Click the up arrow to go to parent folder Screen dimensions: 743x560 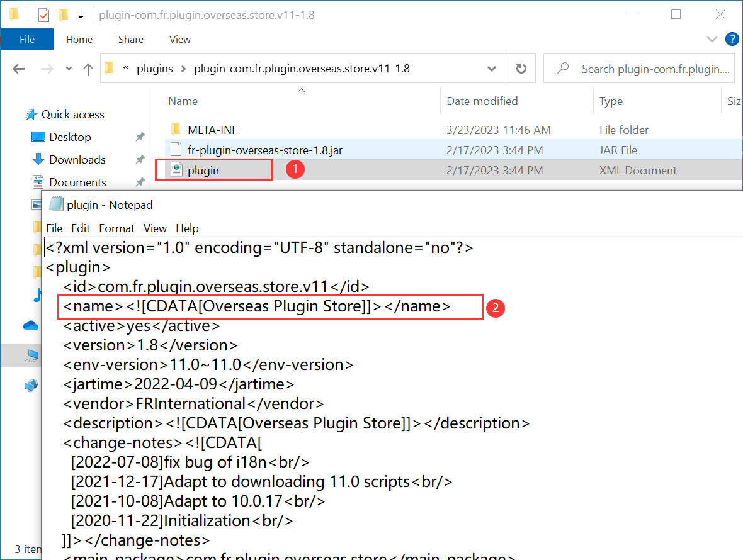[x=88, y=68]
